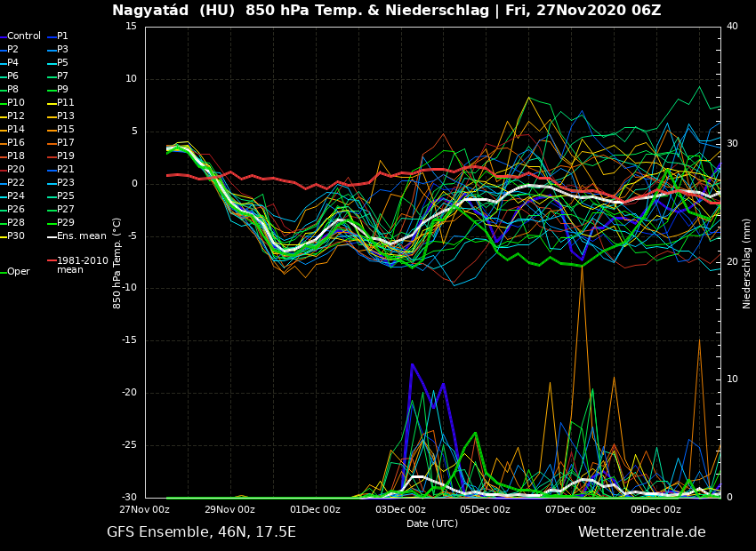The height and width of the screenshot is (551, 756).
Task: Click the 03Dec 00z date tick label
Action: pyautogui.click(x=400, y=510)
